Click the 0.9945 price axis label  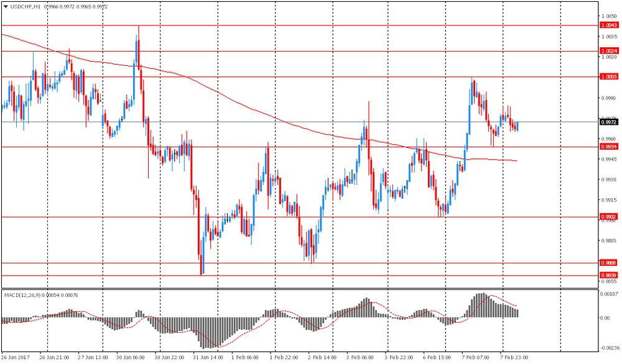point(609,159)
